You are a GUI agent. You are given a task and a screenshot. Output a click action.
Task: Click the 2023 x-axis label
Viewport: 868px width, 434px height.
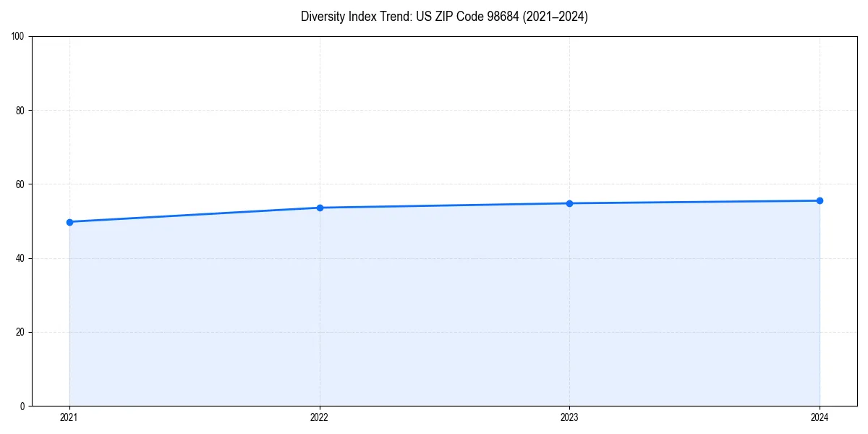point(569,417)
